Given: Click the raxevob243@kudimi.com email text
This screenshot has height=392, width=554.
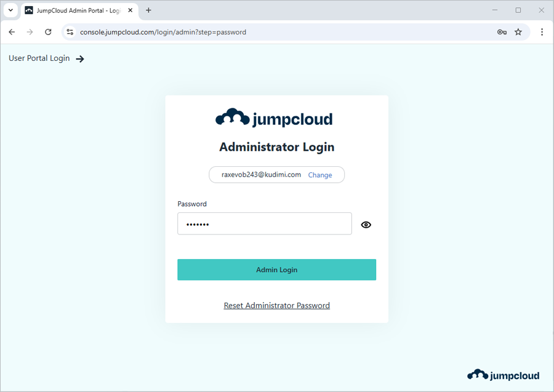Looking at the screenshot, I should 261,175.
